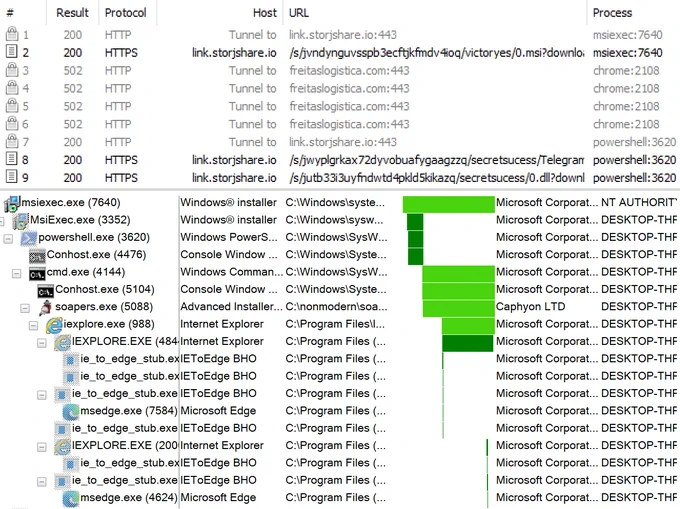The width and height of the screenshot is (680, 509).
Task: Select 'Tunnel to' host in session 5
Action: 252,106
